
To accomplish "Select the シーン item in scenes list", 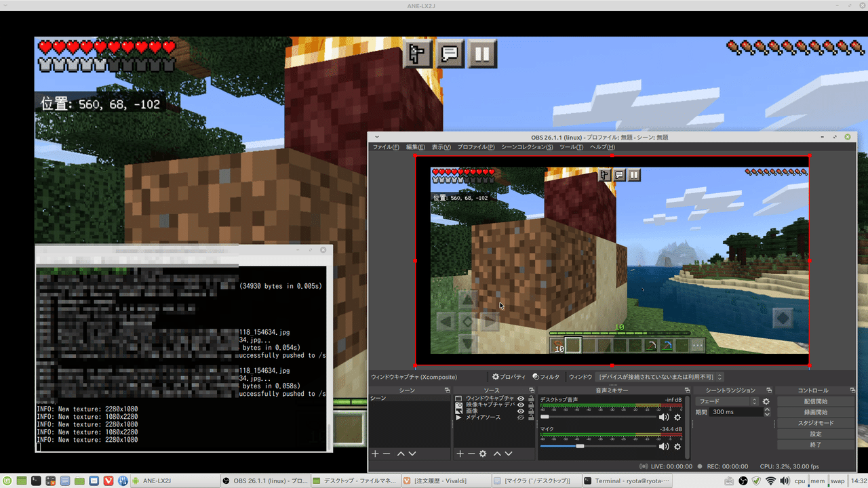I will click(x=410, y=399).
